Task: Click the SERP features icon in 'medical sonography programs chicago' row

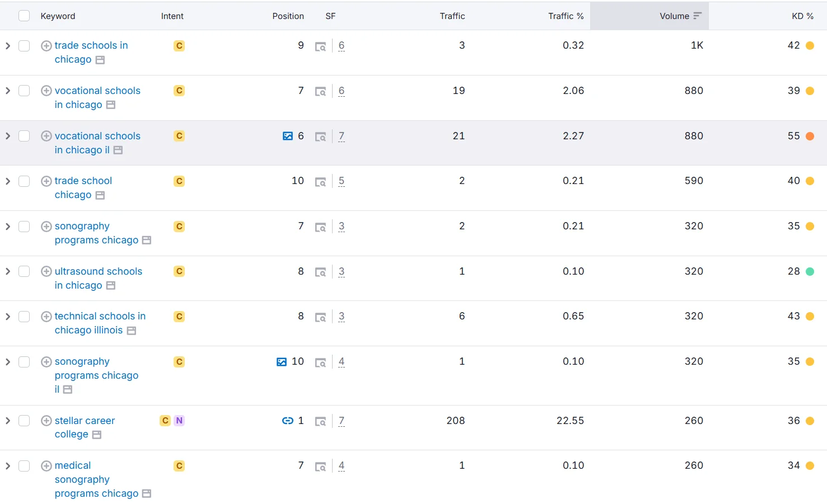Action: (320, 466)
